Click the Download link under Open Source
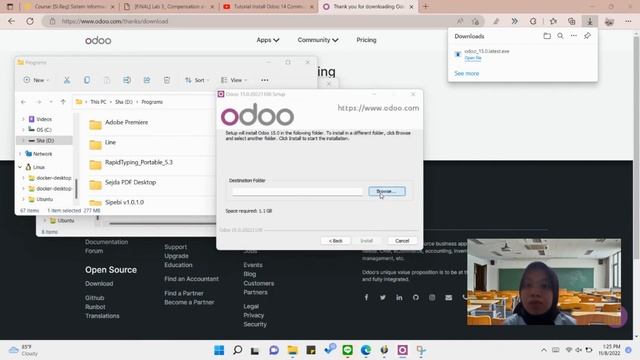 [99, 284]
